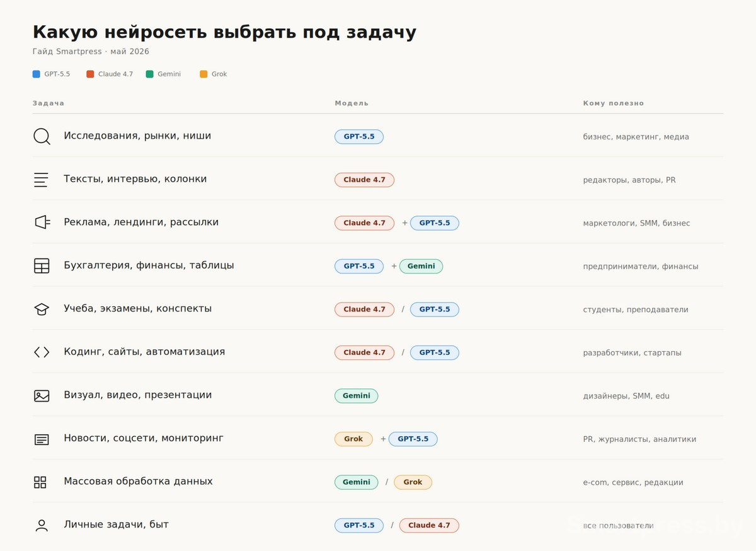Image resolution: width=756 pixels, height=551 pixels.
Task: Click the text все пользователи
Action: tap(618, 526)
